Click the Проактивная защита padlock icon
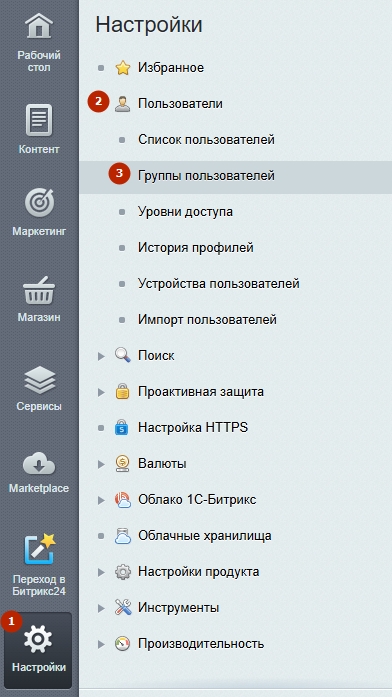The image size is (392, 697). click(122, 392)
